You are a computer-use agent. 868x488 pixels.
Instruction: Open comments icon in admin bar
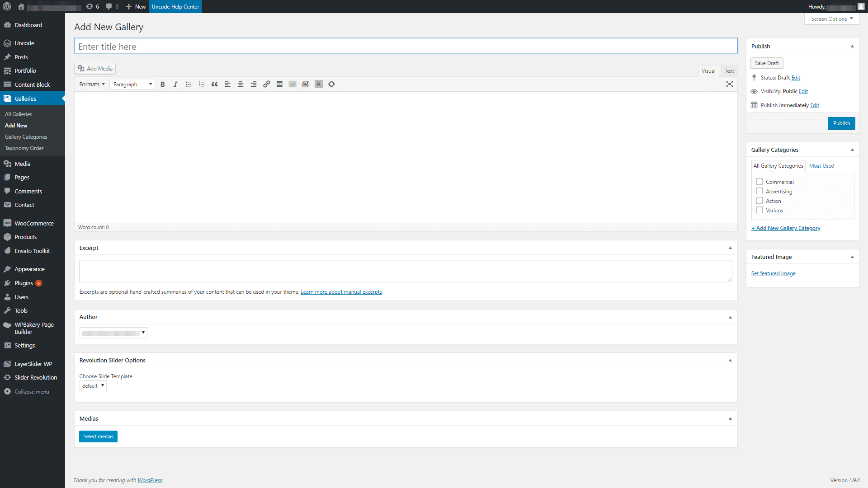pyautogui.click(x=112, y=6)
